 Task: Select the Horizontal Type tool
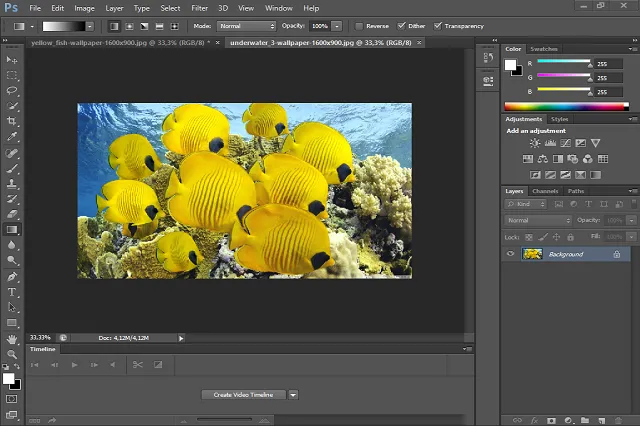point(11,292)
